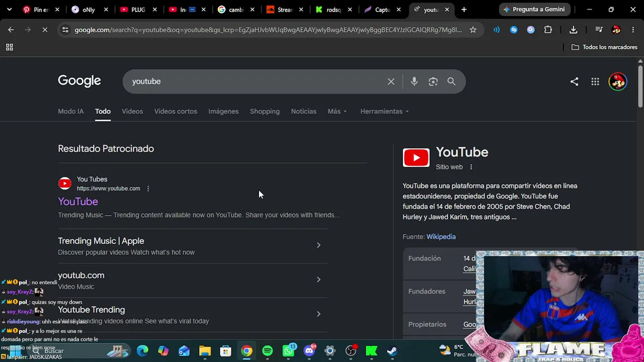Stop loading the page

coord(45,30)
